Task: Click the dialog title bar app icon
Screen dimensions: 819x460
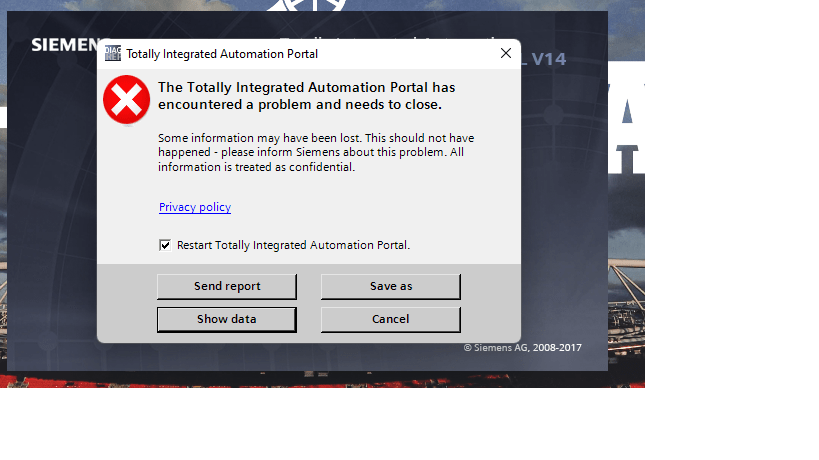Action: [113, 54]
